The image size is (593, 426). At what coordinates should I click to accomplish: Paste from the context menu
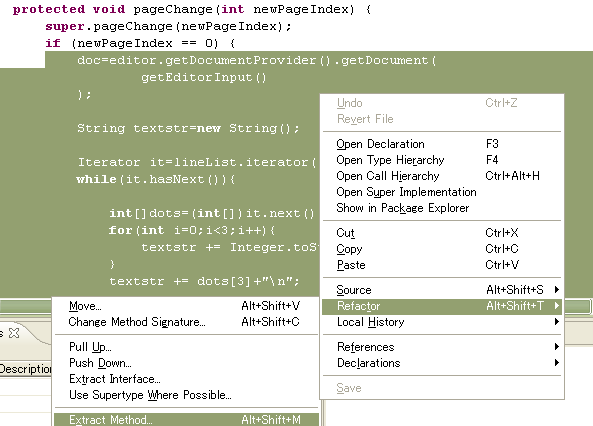(x=442, y=264)
